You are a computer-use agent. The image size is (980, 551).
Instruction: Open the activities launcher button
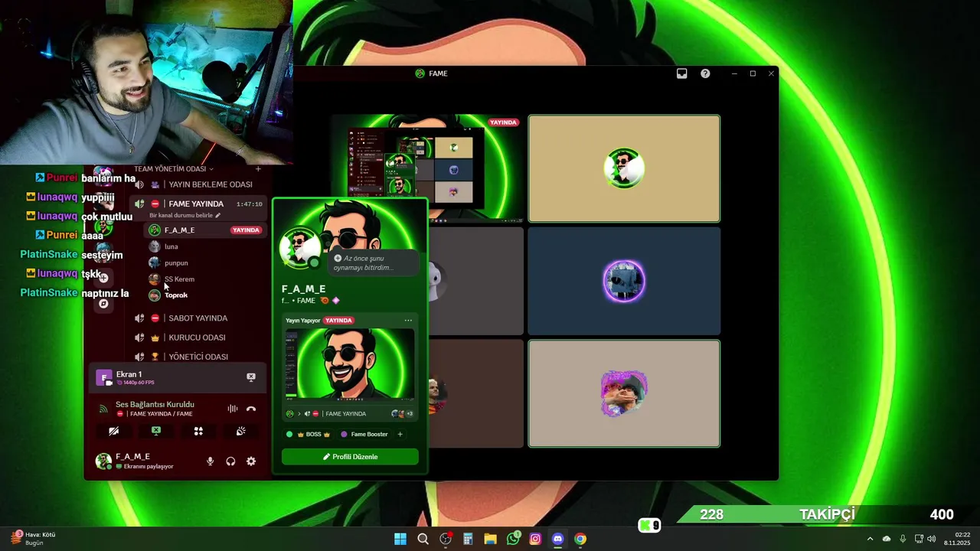click(x=198, y=432)
